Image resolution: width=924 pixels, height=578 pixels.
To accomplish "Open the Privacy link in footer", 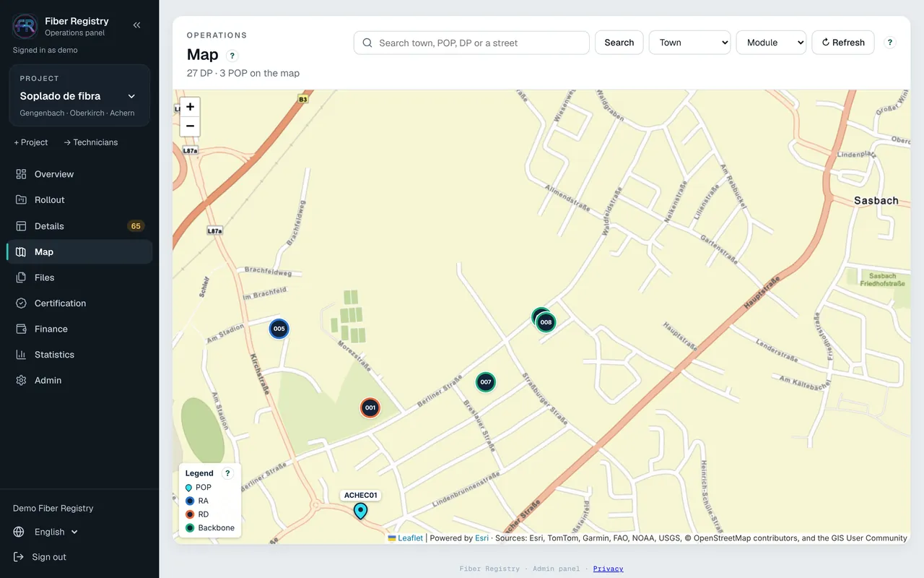I will point(609,569).
